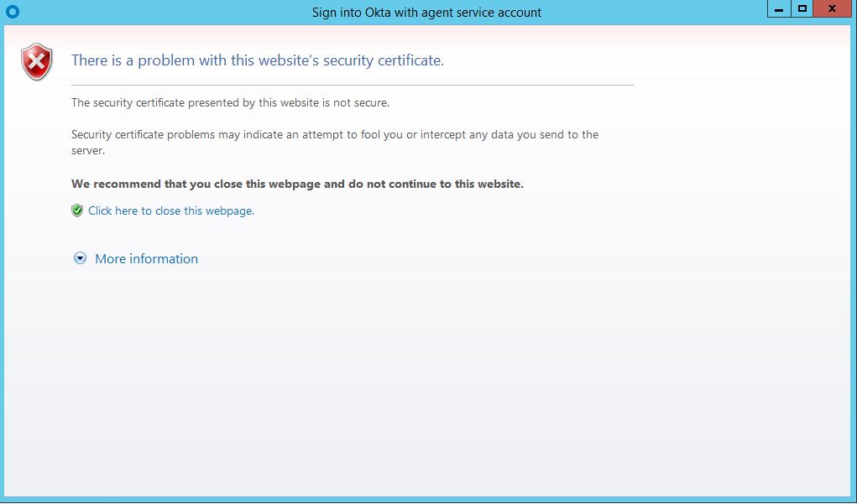This screenshot has width=857, height=504.
Task: Minimize the Okta sign-in window
Action: pos(779,9)
